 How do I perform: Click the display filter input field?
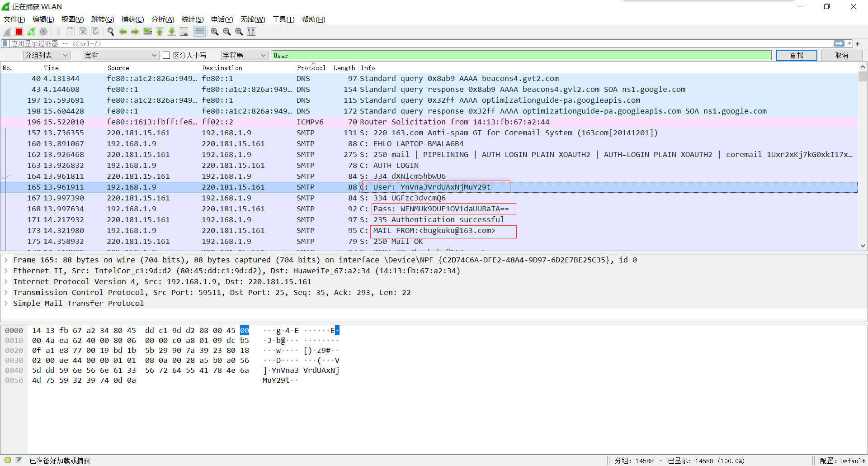pos(420,43)
